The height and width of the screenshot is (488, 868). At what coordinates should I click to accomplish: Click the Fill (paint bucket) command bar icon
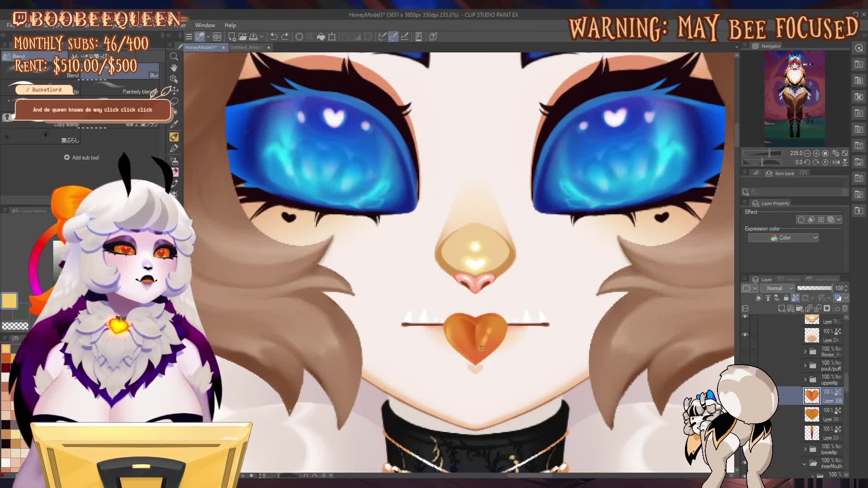click(x=321, y=37)
